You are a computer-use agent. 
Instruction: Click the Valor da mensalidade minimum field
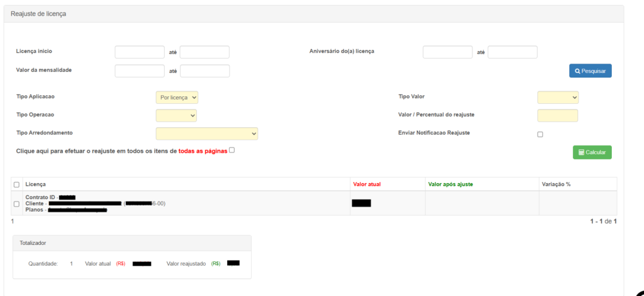[x=140, y=71]
